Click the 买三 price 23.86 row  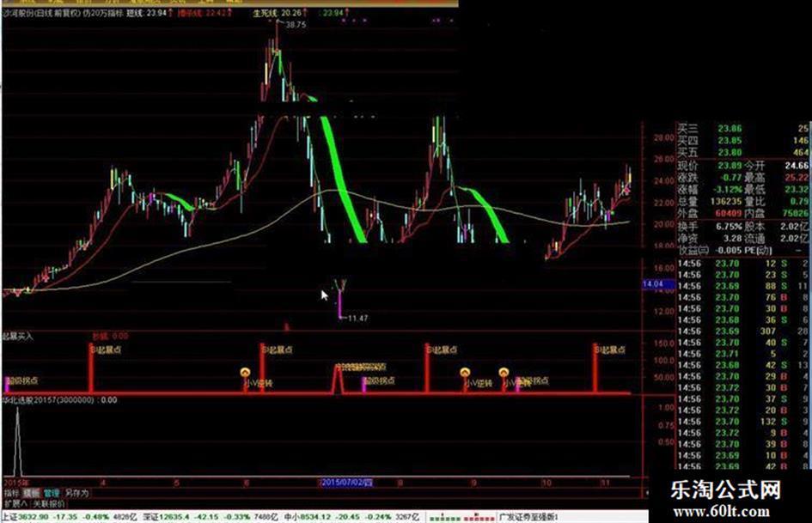tap(743, 129)
